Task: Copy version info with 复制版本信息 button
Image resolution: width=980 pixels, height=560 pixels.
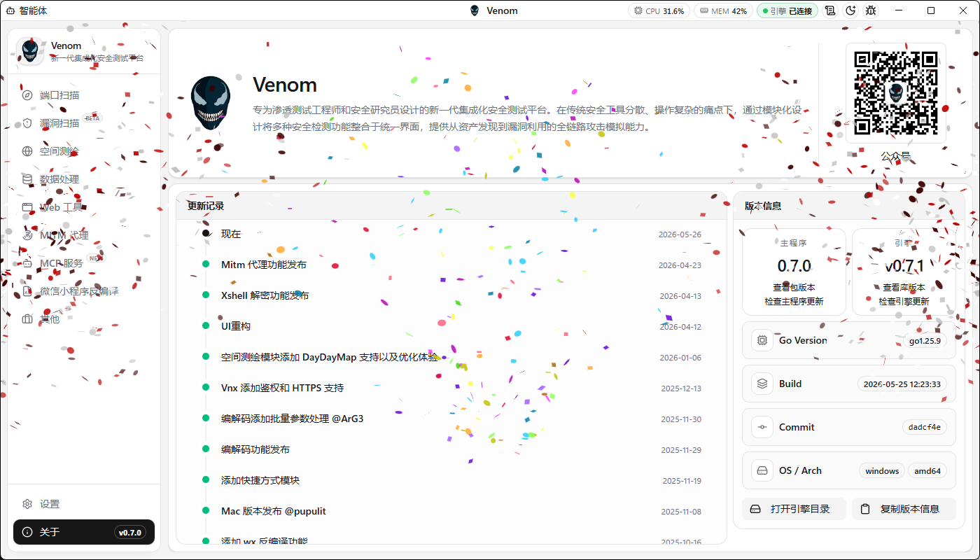Action: pyautogui.click(x=904, y=509)
